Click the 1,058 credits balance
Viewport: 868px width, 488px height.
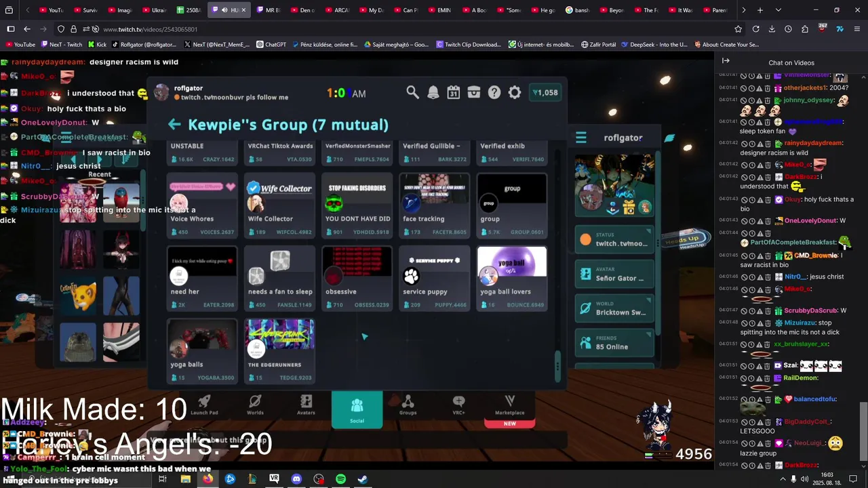(x=545, y=93)
